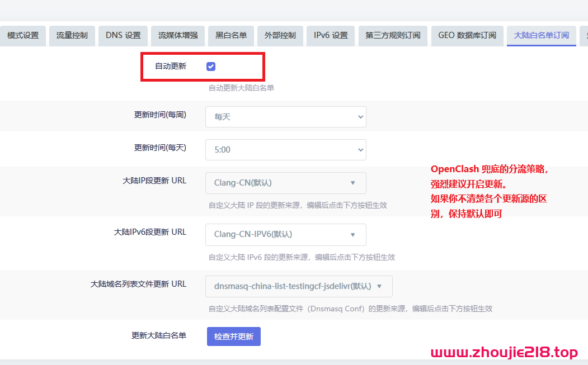The width and height of the screenshot is (588, 365).
Task: Disable the 自动更新 checkbox
Action: [211, 66]
